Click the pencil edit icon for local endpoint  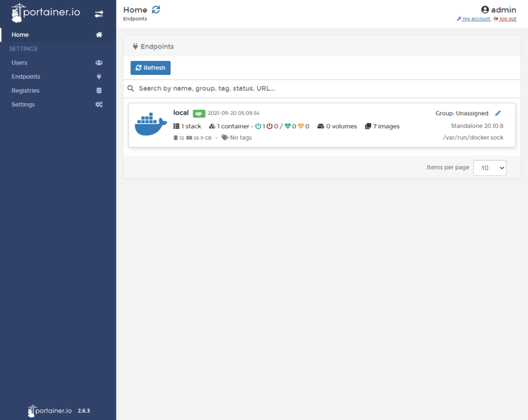click(498, 114)
